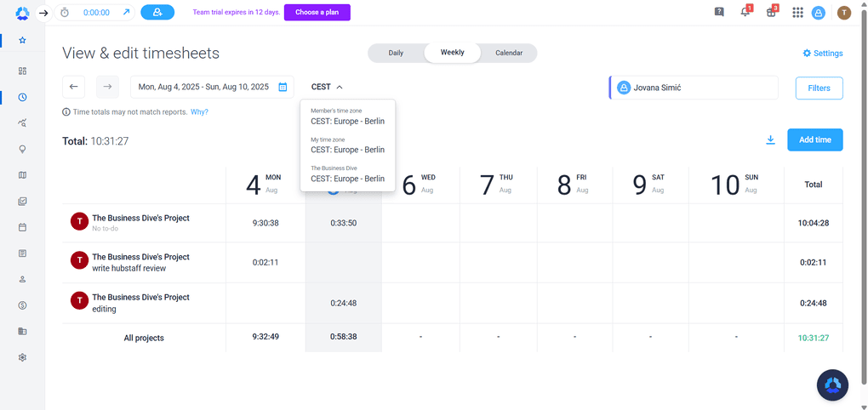This screenshot has width=868, height=410.
Task: Open Activity graph icon in sidebar
Action: (x=22, y=123)
